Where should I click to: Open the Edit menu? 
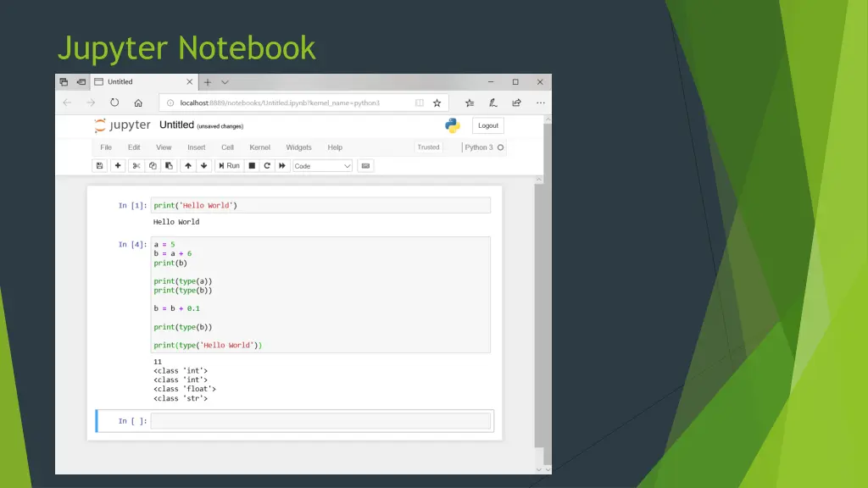point(134,147)
